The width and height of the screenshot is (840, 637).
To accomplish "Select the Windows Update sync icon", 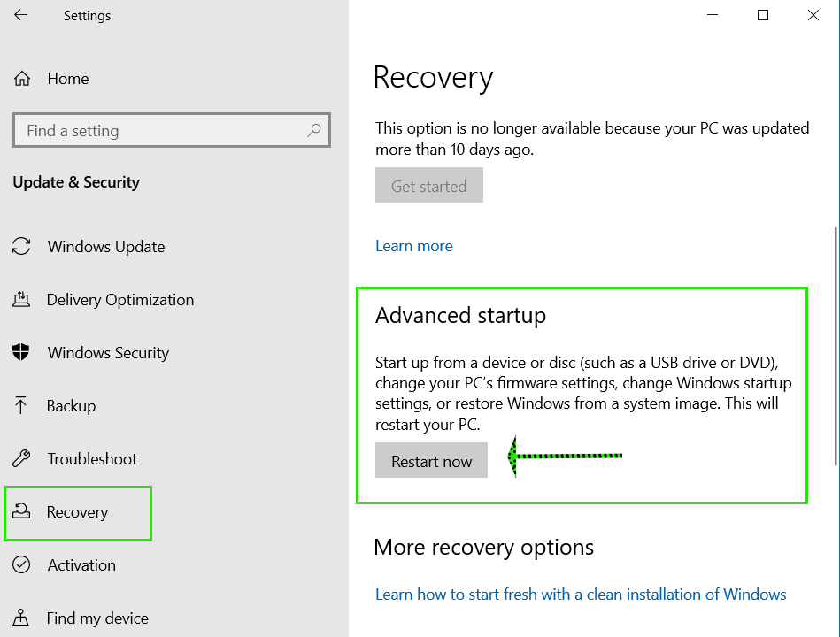I will pos(21,246).
